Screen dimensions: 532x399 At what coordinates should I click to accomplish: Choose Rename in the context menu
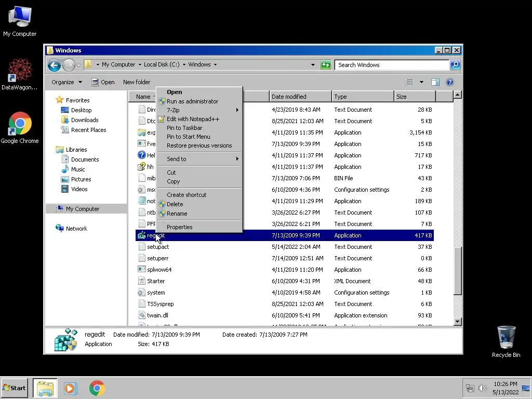pyautogui.click(x=199, y=214)
